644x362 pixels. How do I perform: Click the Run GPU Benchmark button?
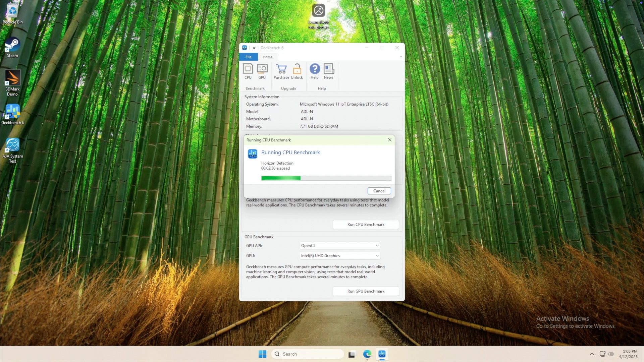click(x=366, y=291)
